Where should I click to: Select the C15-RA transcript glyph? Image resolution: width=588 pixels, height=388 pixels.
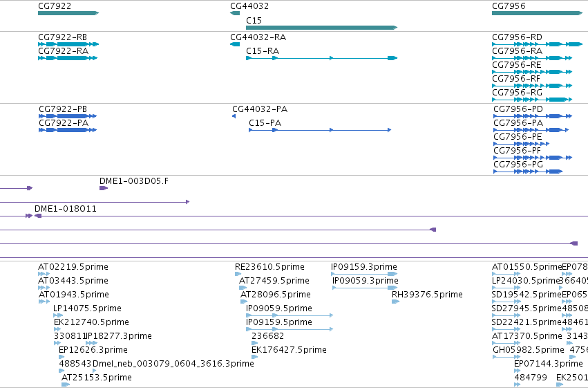(321, 58)
